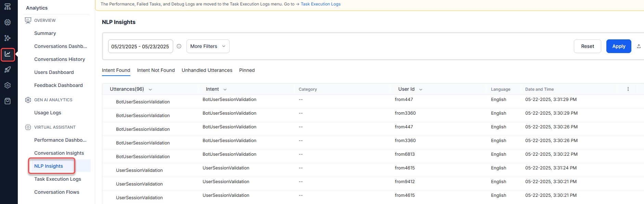The height and width of the screenshot is (204, 644).
Task: Open the rocket deploy icon in sidebar
Action: pos(8,70)
